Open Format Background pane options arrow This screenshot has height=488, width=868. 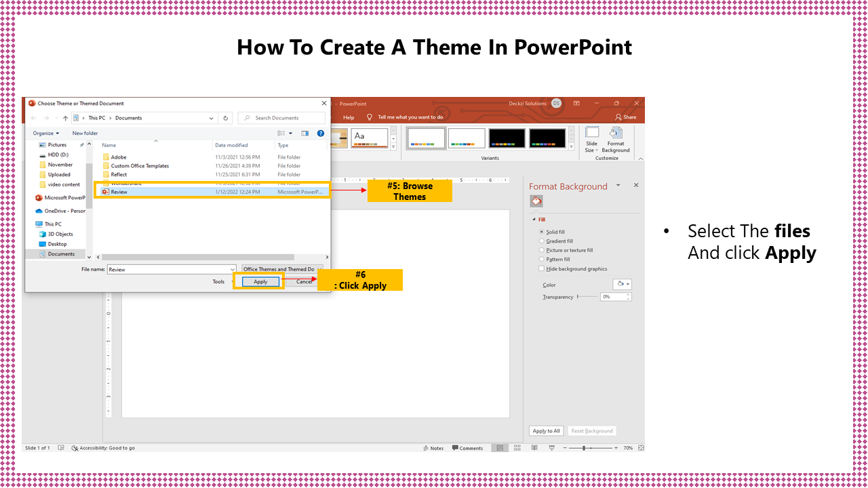[618, 186]
